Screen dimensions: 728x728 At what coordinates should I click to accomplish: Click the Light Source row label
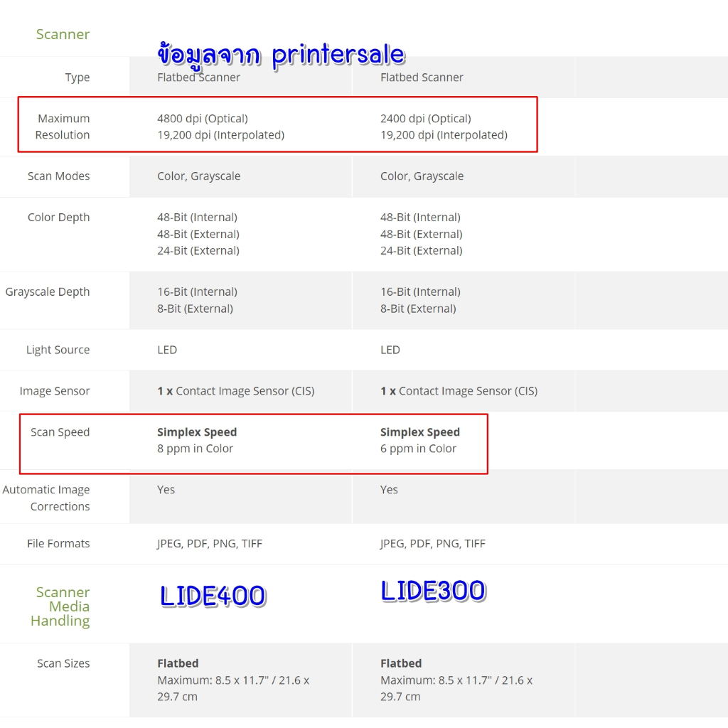tap(58, 350)
